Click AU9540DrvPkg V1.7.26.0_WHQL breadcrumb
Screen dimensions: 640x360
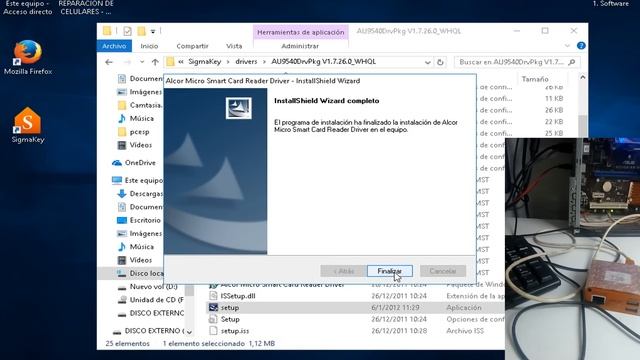pyautogui.click(x=323, y=62)
